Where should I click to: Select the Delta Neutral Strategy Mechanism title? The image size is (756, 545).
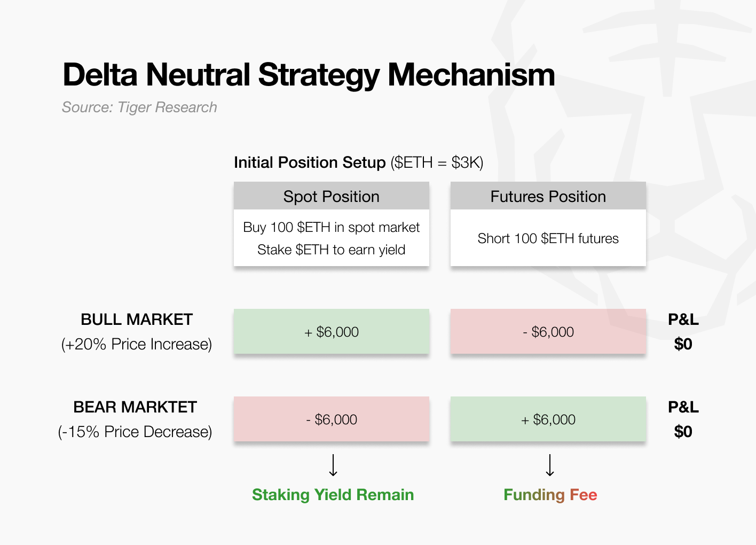click(309, 75)
